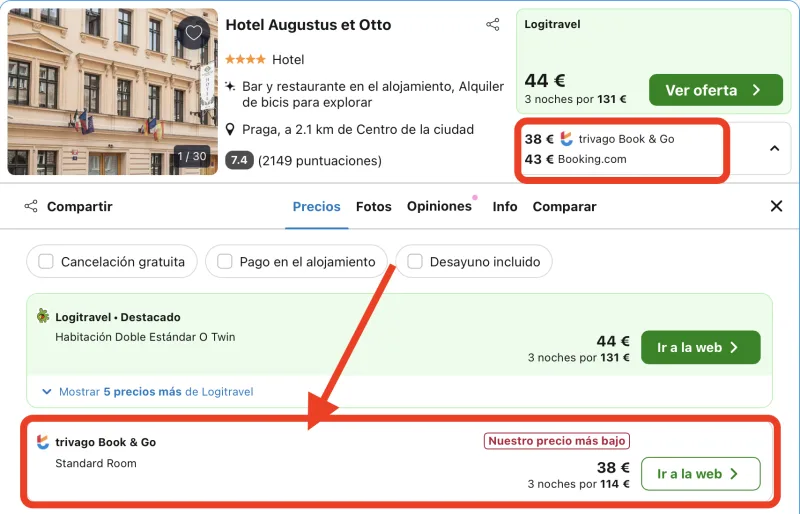
Task: Open the Comparar tab
Action: (564, 206)
